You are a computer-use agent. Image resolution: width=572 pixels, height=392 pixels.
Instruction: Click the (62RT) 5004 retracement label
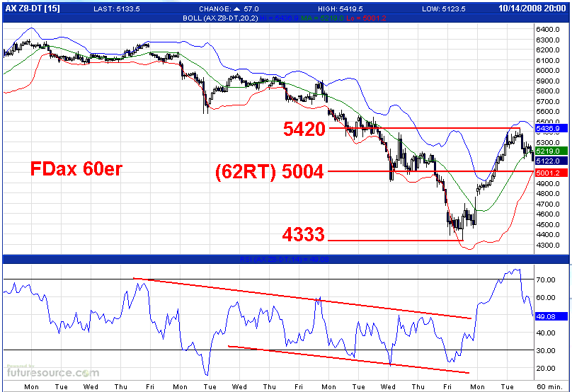[270, 171]
